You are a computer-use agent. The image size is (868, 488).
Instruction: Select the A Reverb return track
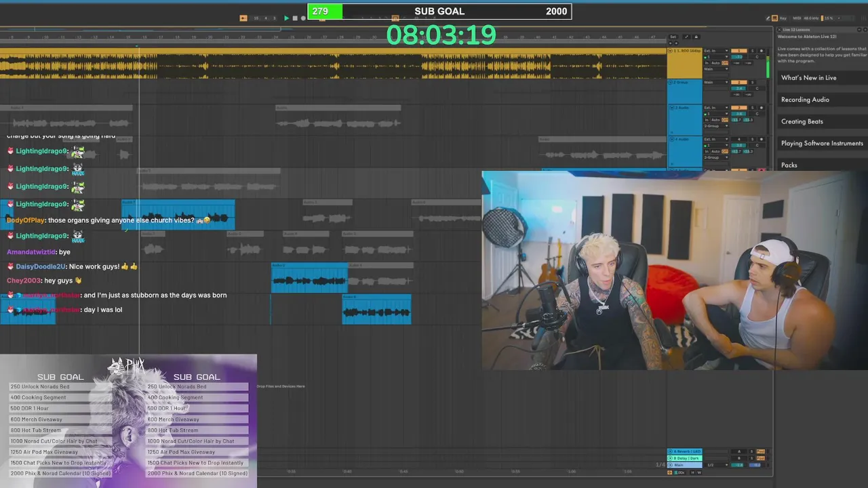(685, 451)
